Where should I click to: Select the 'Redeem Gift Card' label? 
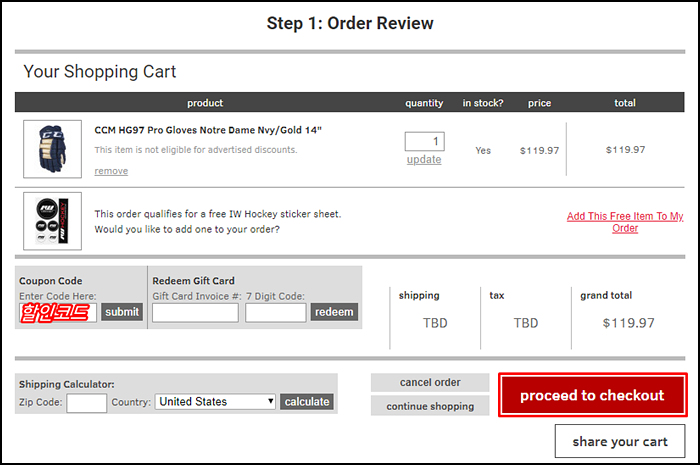[193, 281]
